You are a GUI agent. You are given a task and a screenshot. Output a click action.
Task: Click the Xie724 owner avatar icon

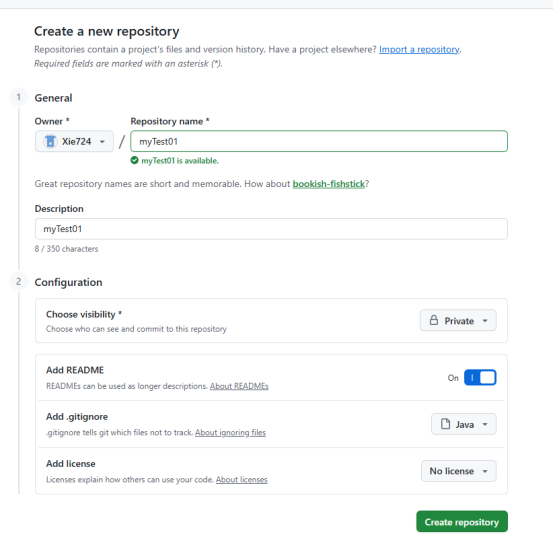click(50, 141)
